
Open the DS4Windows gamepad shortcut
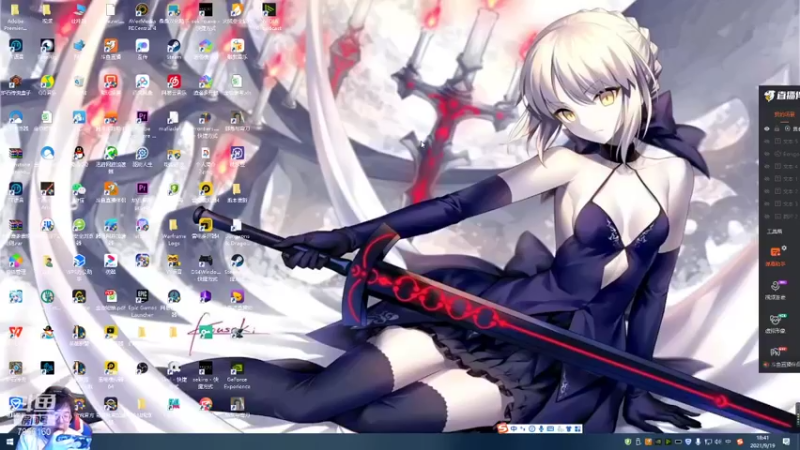(x=205, y=261)
